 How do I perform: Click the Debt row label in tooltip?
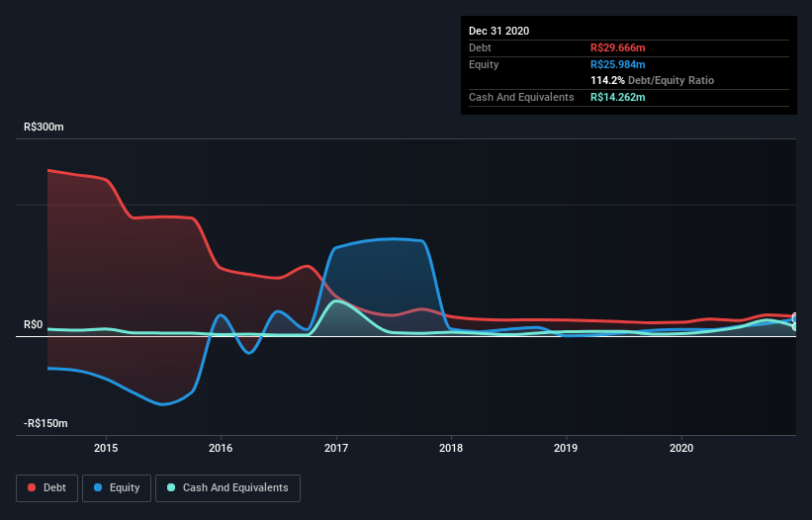tap(480, 47)
